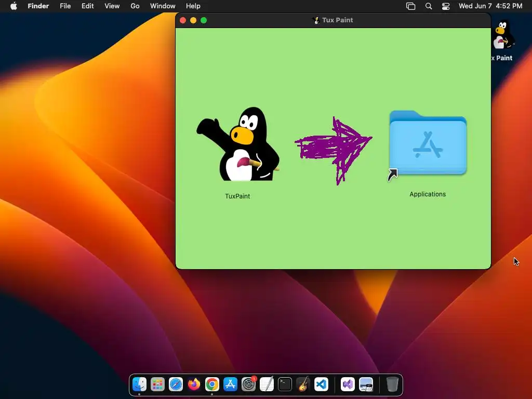The image size is (532, 399).
Task: Open System Settings from the Dock
Action: click(x=249, y=384)
